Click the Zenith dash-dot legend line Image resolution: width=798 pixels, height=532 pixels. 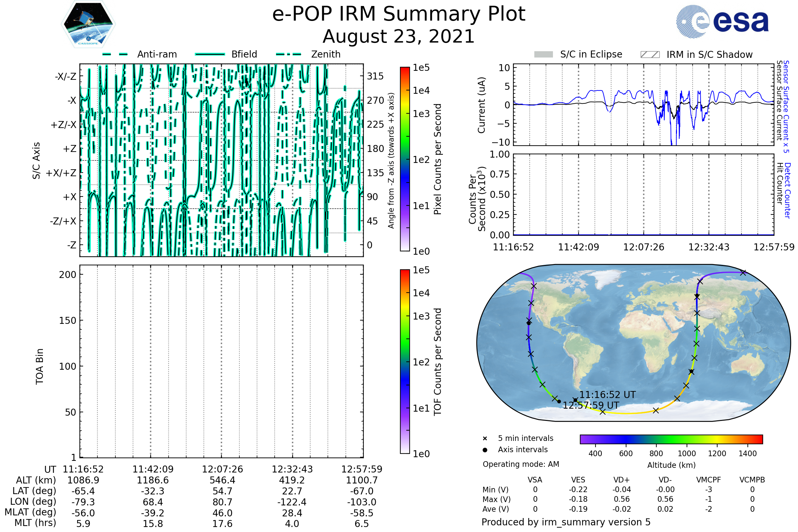tap(289, 54)
